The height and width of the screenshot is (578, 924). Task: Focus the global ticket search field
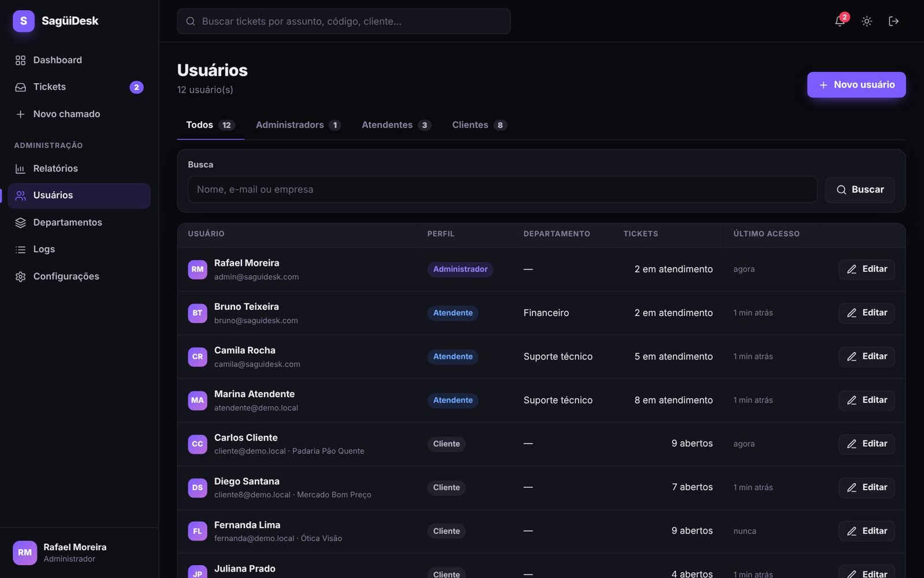pos(344,21)
